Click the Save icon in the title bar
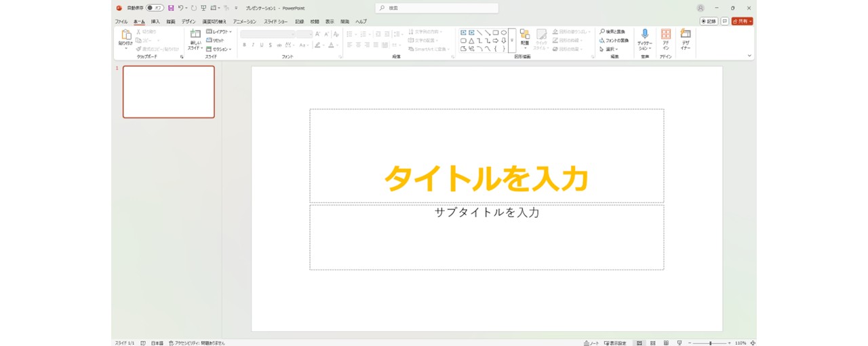The width and height of the screenshot is (868, 346). [171, 8]
